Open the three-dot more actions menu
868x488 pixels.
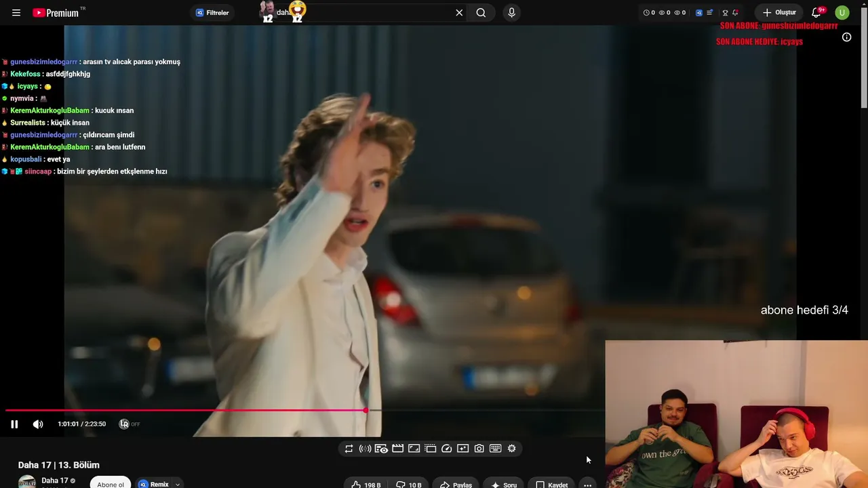click(x=587, y=485)
